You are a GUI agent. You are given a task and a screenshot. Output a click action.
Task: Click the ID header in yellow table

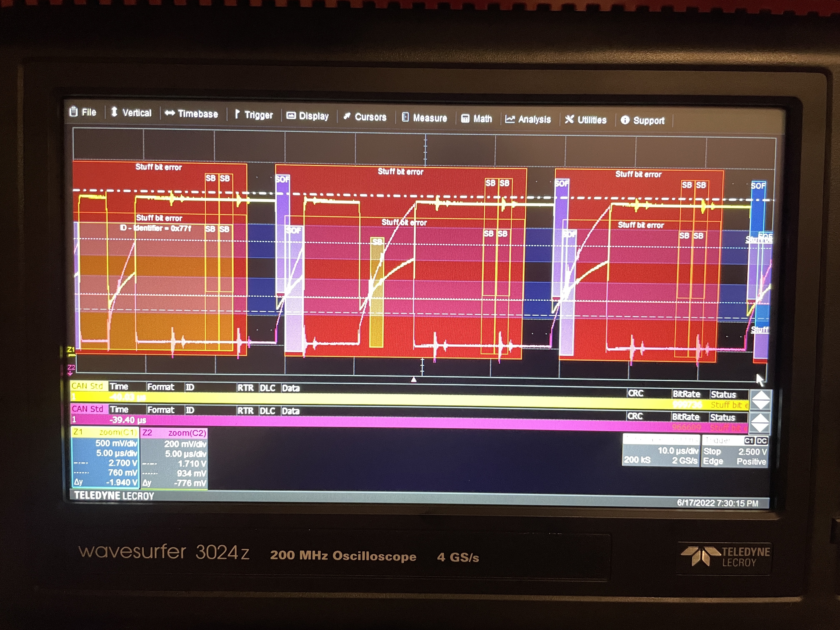190,387
